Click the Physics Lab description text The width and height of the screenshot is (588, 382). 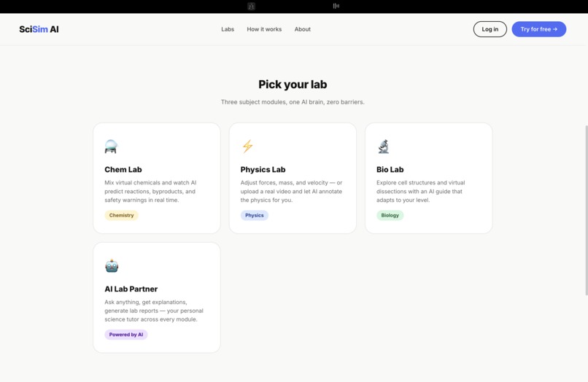tap(291, 191)
